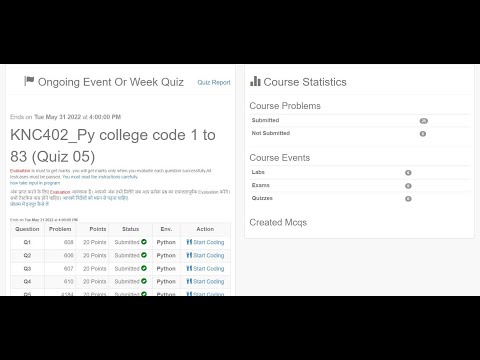Click '20 Points' in the Q1 row
The width and height of the screenshot is (480, 360).
coord(95,242)
